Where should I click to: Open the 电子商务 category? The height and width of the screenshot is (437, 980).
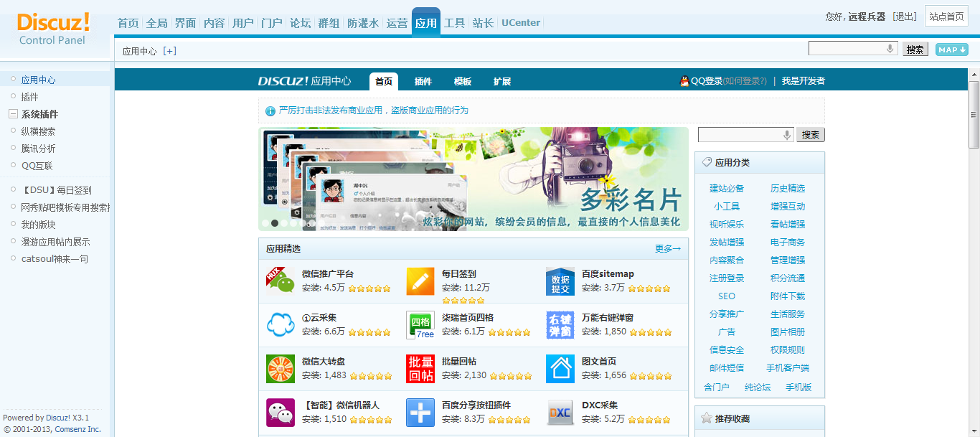788,242
